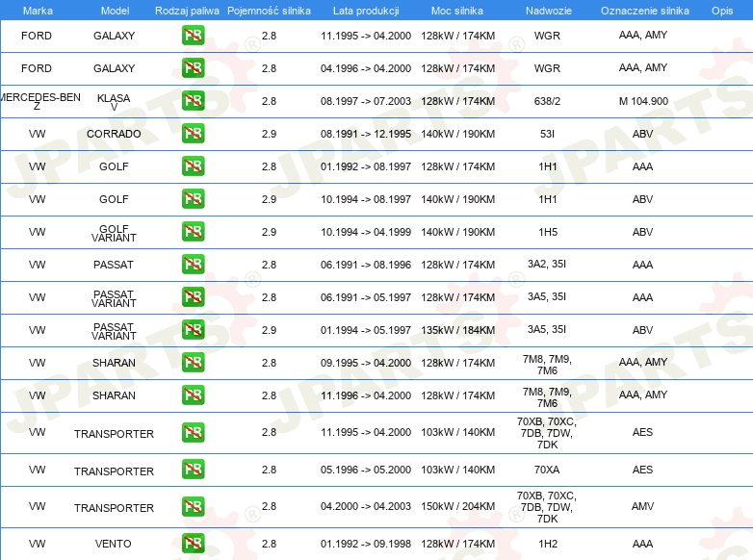Click the Nadwozie column header
Viewport: 753px width, 560px height.
[549, 11]
